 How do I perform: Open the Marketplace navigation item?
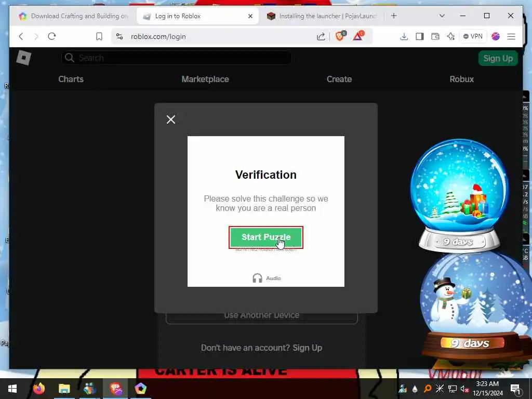pyautogui.click(x=205, y=79)
